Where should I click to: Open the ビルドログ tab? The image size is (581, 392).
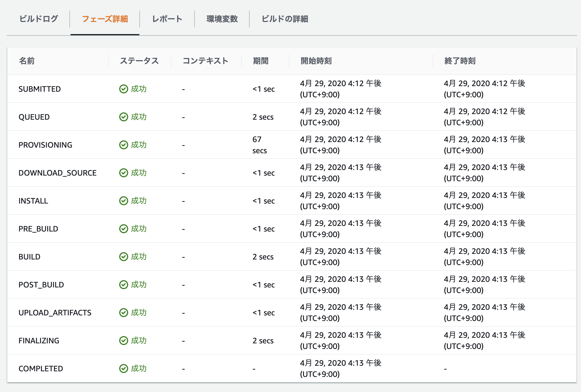pyautogui.click(x=39, y=19)
